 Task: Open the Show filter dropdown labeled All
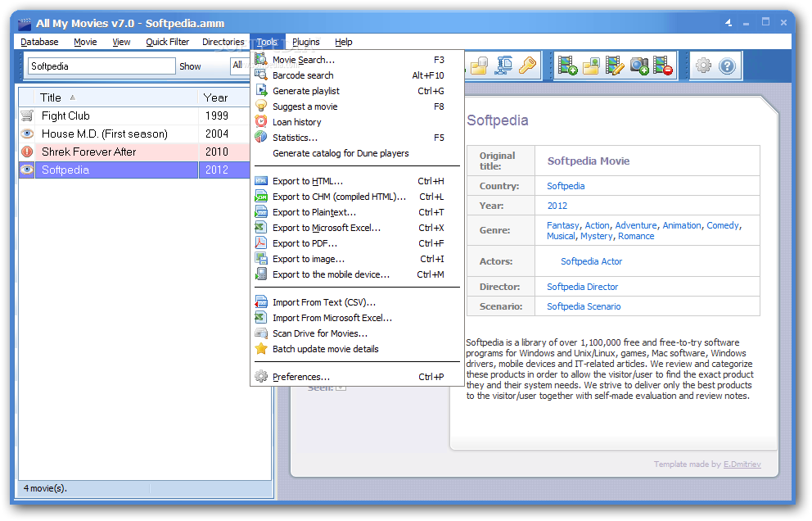pos(240,66)
